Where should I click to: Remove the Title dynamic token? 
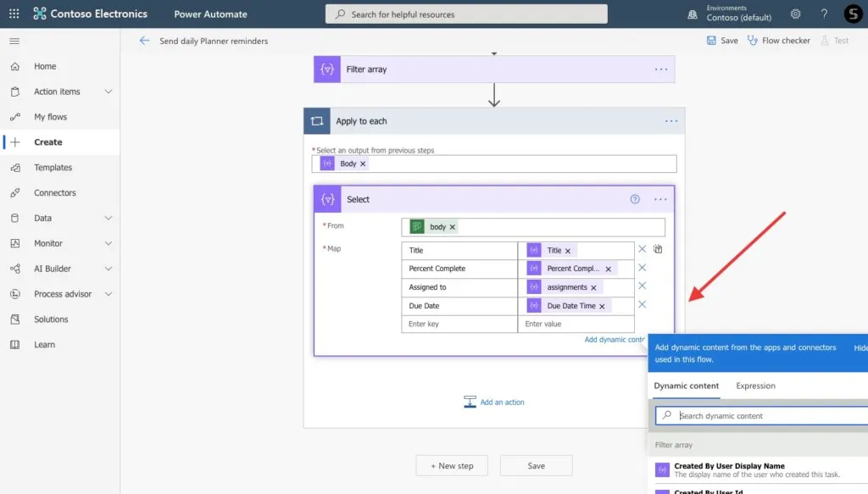click(x=567, y=251)
